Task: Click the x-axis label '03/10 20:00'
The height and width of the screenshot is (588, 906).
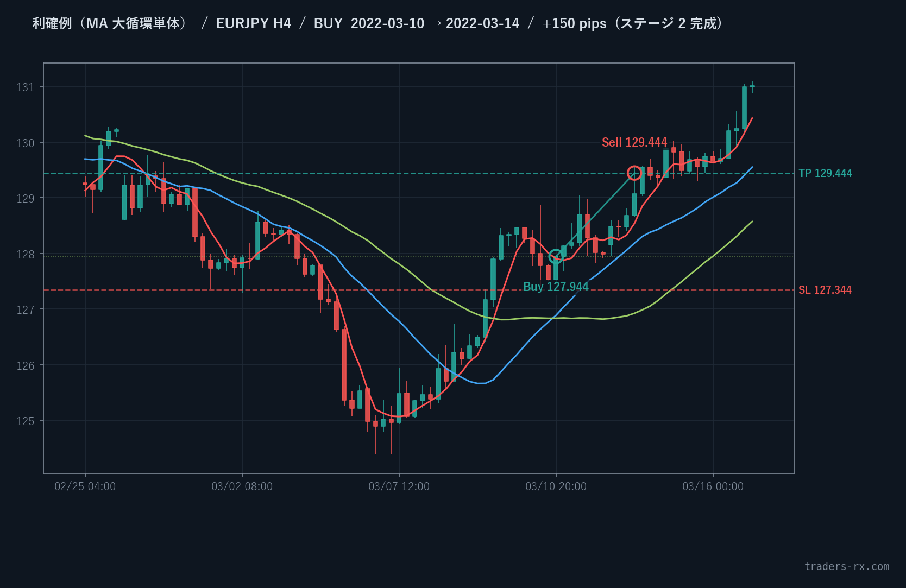Action: (556, 486)
